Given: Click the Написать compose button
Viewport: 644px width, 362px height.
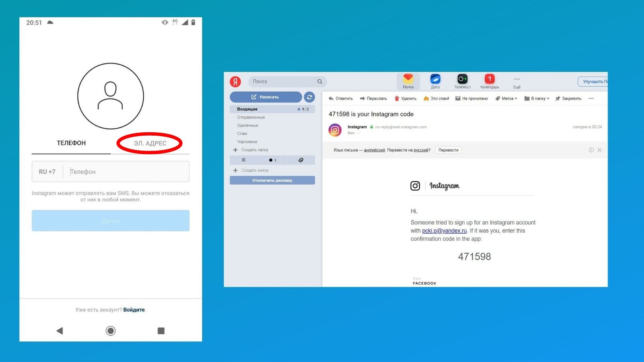Looking at the screenshot, I should (266, 97).
